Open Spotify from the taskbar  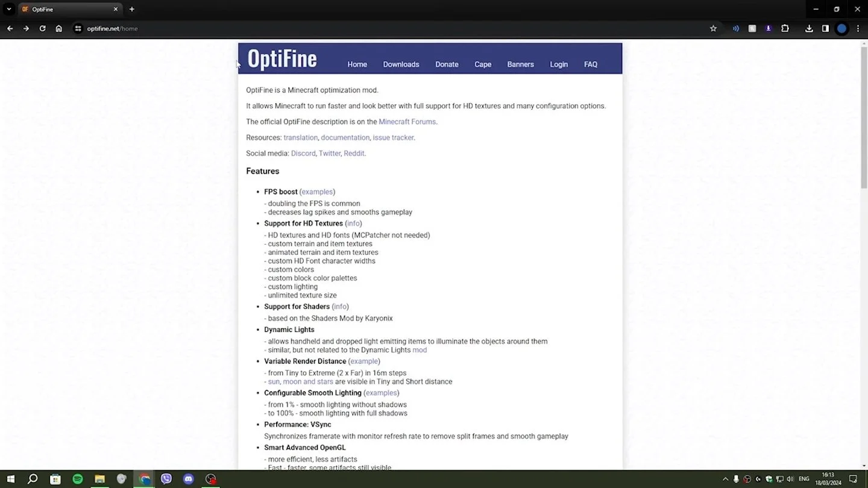(x=78, y=479)
